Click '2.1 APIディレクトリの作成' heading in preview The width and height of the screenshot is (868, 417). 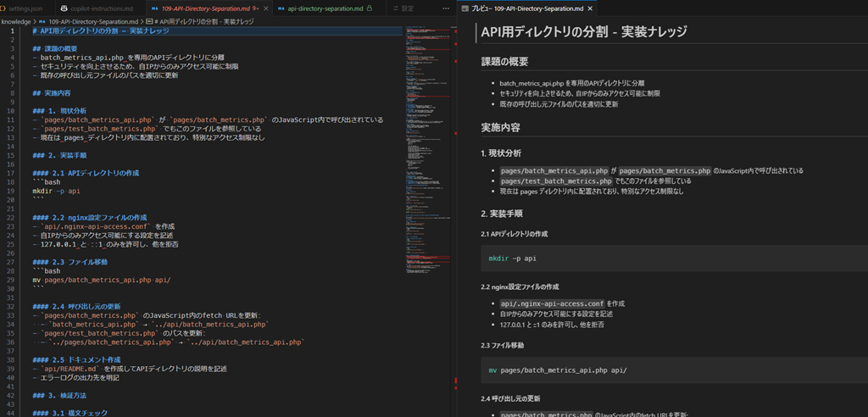point(515,234)
